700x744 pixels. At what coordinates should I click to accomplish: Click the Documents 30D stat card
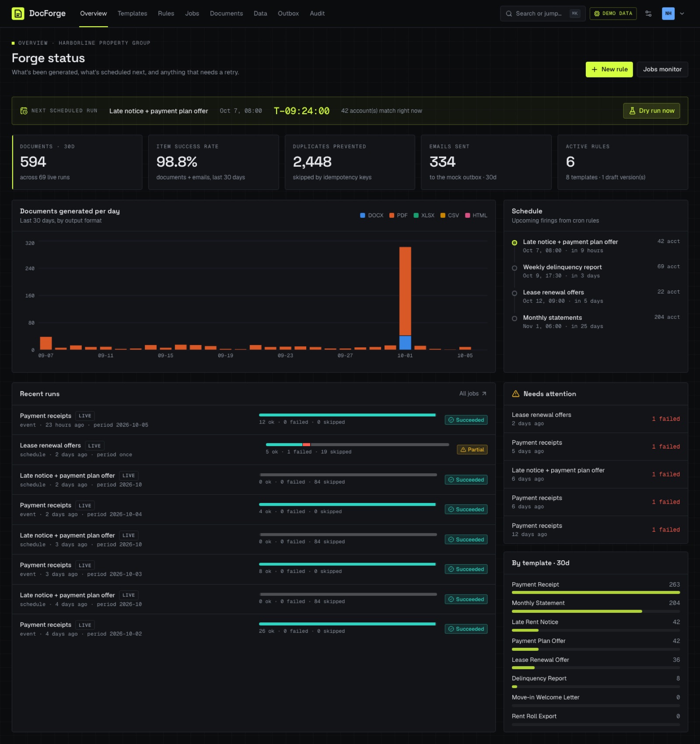[x=77, y=162]
